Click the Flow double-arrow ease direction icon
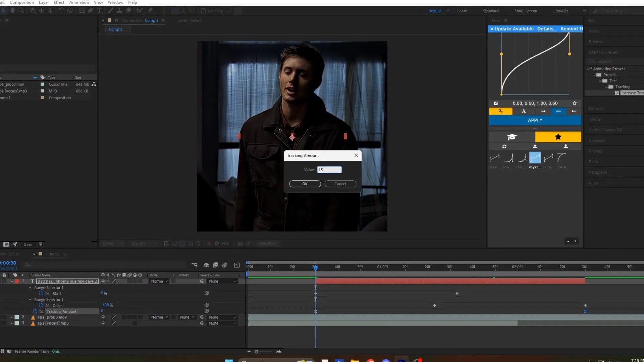 click(558, 111)
